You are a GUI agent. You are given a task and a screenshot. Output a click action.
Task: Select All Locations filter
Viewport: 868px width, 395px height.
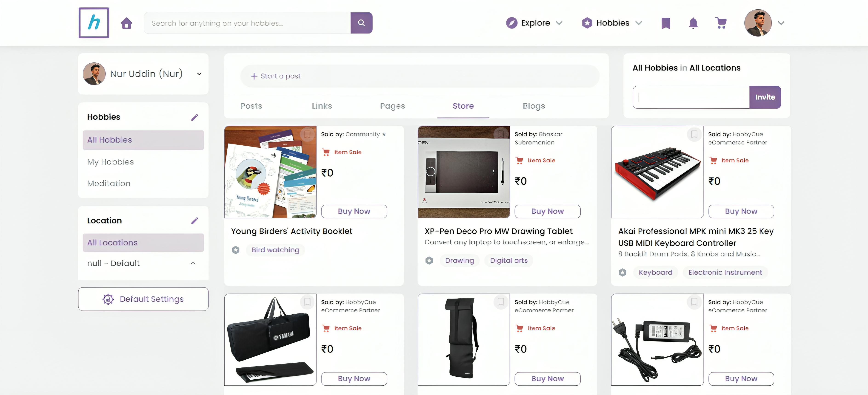143,243
